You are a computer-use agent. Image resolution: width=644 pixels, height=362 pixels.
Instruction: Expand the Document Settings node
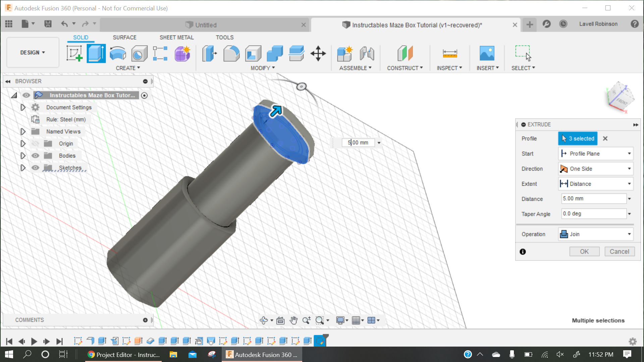(23, 107)
